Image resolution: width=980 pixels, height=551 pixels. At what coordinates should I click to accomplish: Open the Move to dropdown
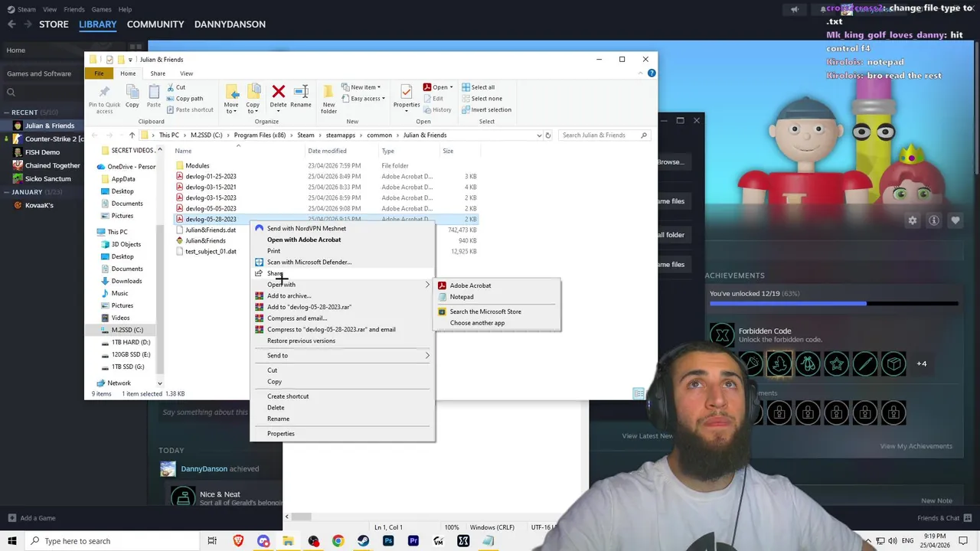click(x=230, y=108)
